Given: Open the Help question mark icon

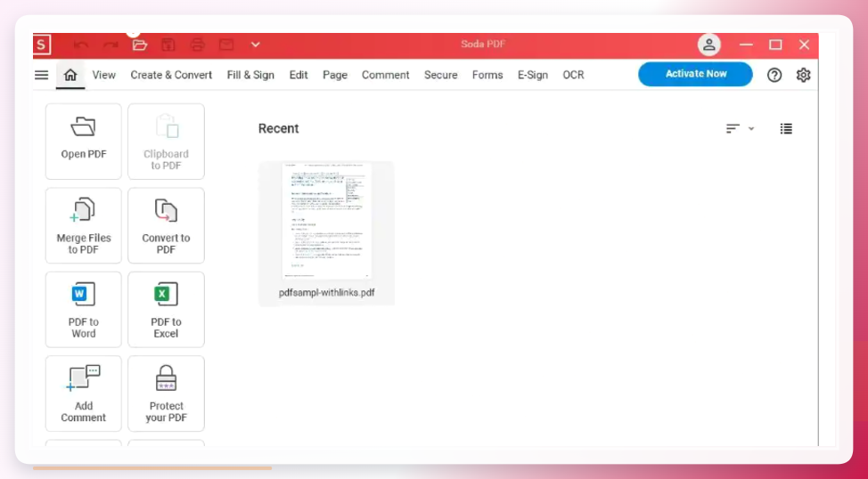Looking at the screenshot, I should click(x=774, y=75).
